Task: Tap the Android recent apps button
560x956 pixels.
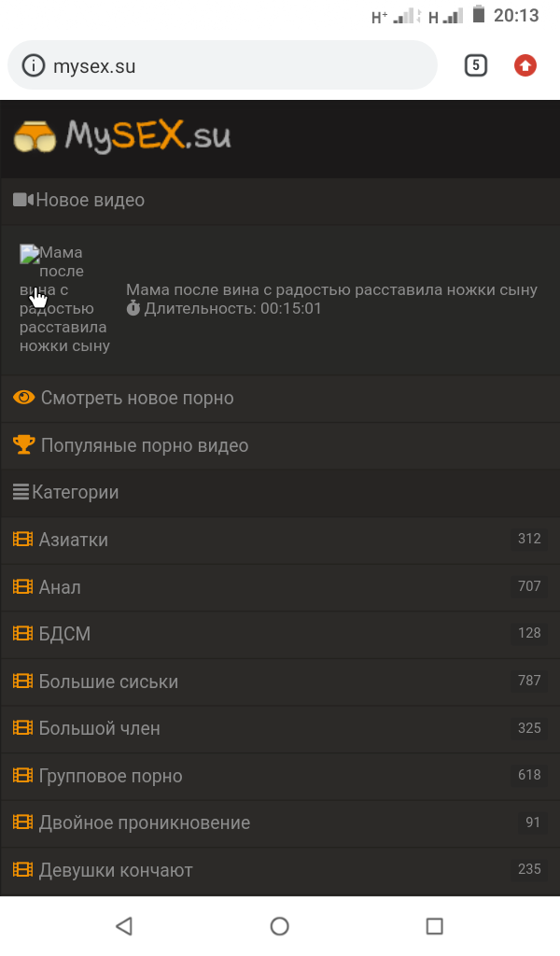Action: coord(434,926)
